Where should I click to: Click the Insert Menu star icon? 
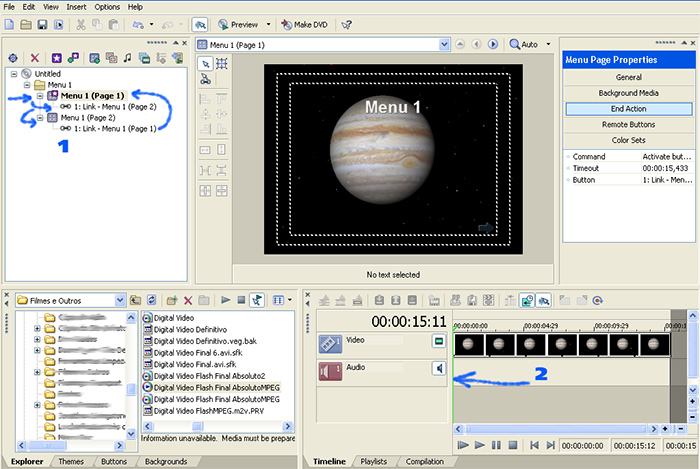[x=56, y=58]
